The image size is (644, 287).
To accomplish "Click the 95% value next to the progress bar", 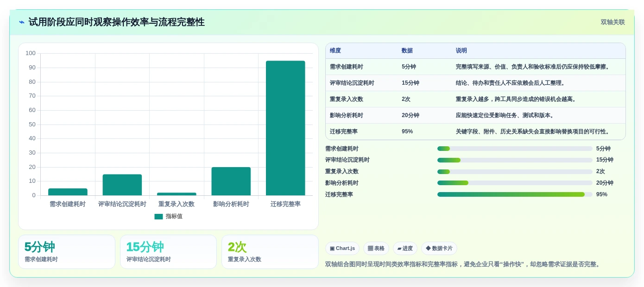I will (x=602, y=194).
